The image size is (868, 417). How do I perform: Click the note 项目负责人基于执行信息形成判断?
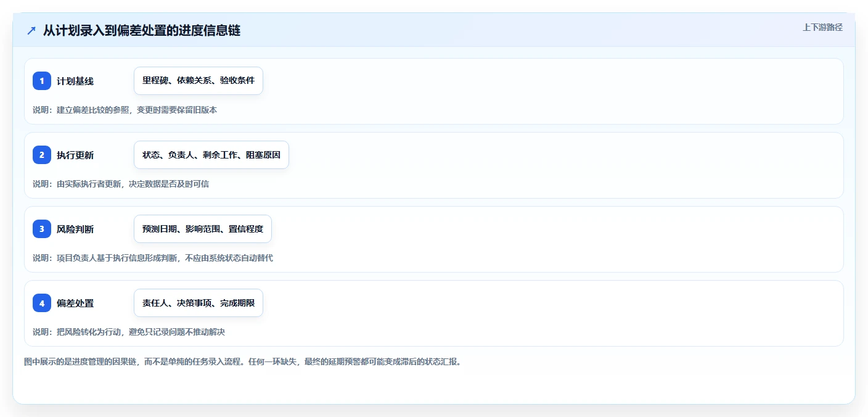(x=117, y=258)
